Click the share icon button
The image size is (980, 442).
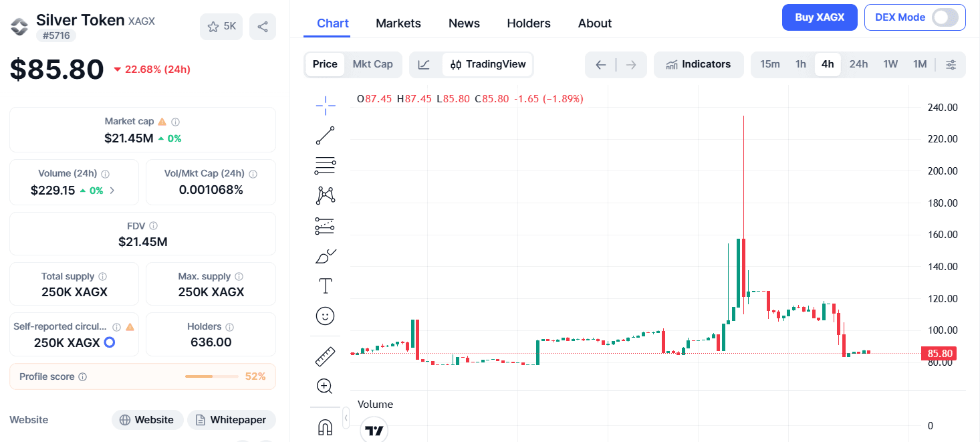pyautogui.click(x=263, y=27)
